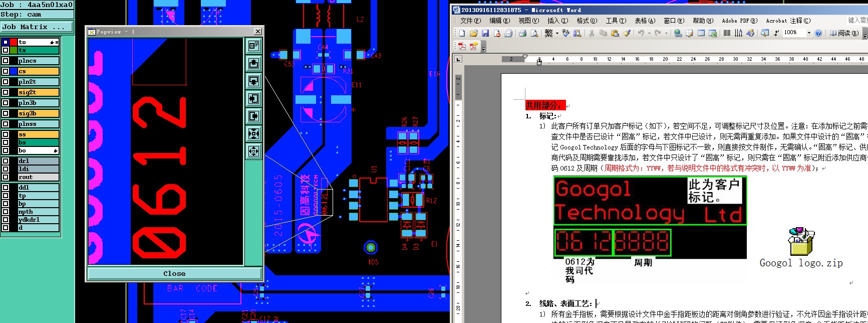Select the ydkdrl layer name

point(39,220)
